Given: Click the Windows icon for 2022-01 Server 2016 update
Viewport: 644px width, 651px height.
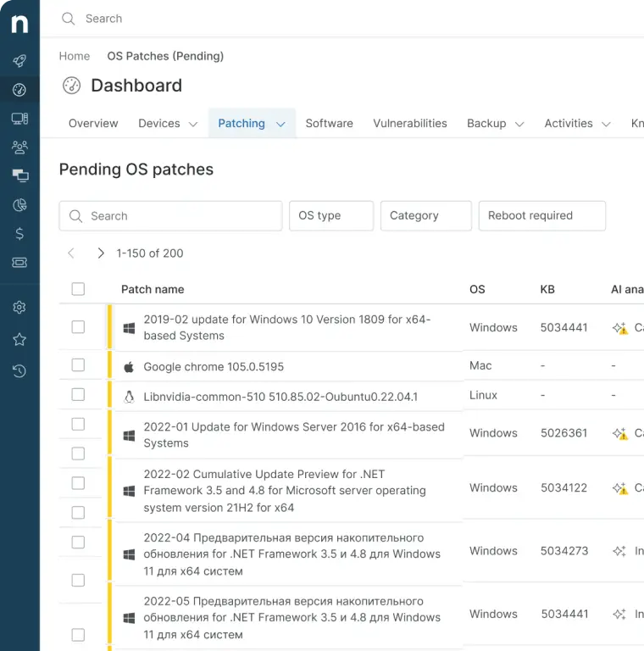Looking at the screenshot, I should 129,436.
